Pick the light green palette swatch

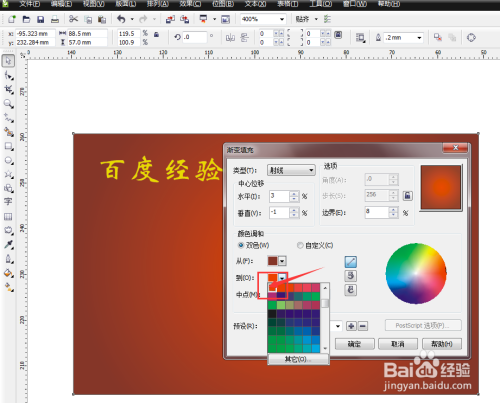(281, 305)
